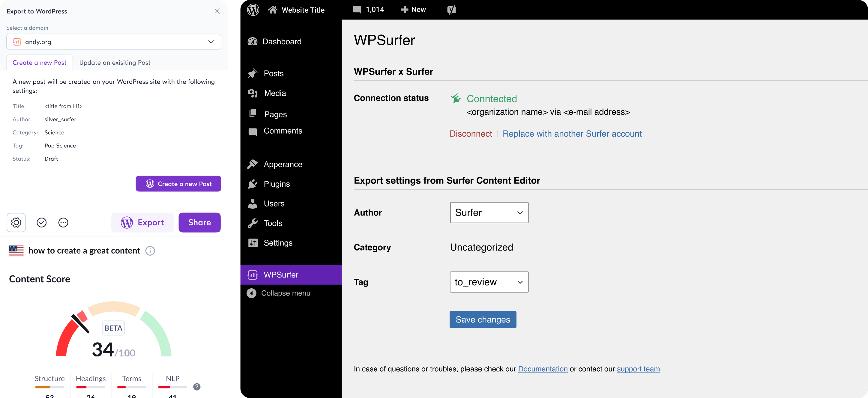Click the Dashboard gauge icon
868x398 pixels.
tap(252, 41)
